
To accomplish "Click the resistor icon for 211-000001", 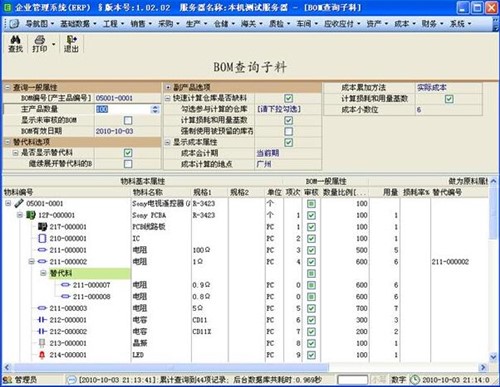I will 42,250.
